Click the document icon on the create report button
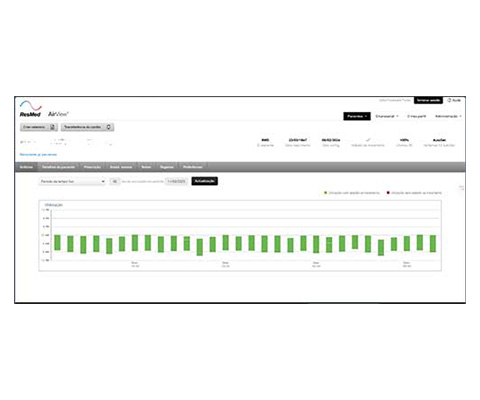This screenshot has width=480, height=400. click(x=52, y=127)
